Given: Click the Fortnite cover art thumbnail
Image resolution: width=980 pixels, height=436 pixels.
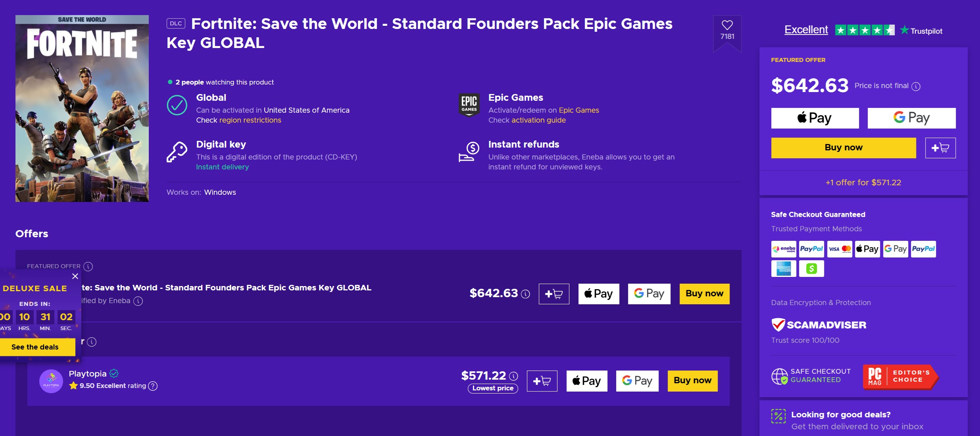Looking at the screenshot, I should 82,108.
